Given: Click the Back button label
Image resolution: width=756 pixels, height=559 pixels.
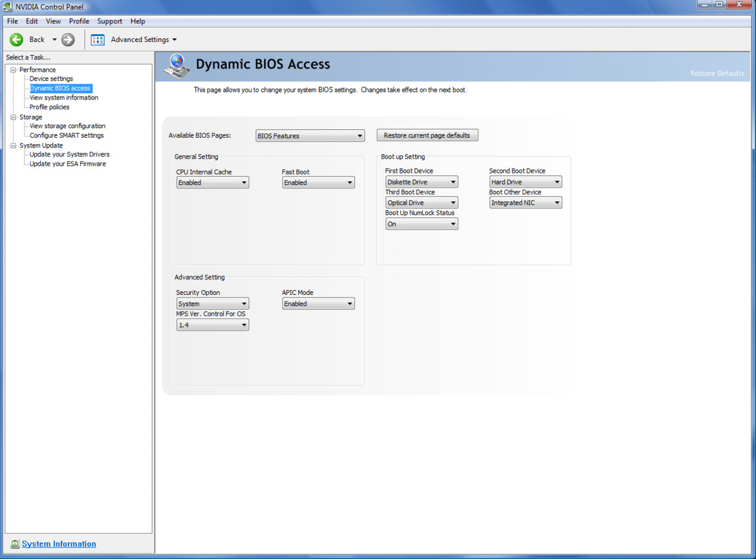Looking at the screenshot, I should (37, 39).
